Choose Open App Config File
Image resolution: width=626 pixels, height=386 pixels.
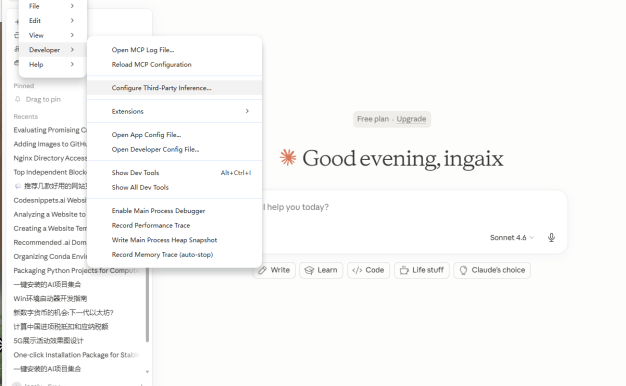[174, 135]
